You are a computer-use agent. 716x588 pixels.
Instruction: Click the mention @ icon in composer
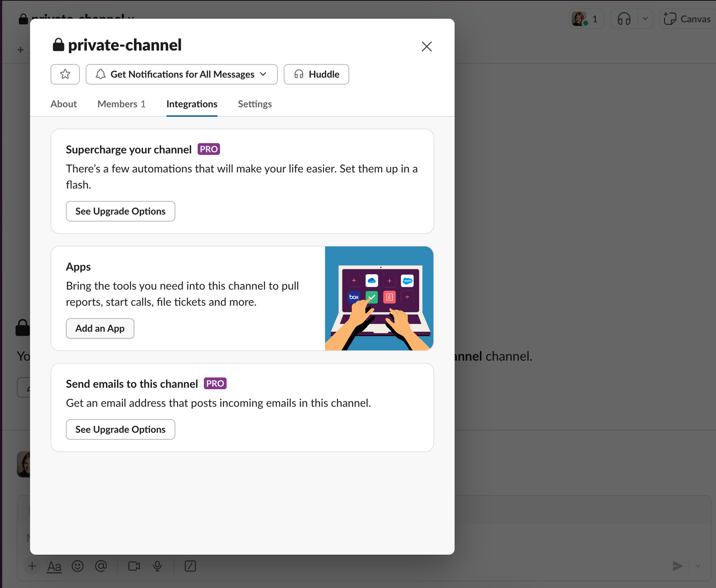pyautogui.click(x=101, y=566)
